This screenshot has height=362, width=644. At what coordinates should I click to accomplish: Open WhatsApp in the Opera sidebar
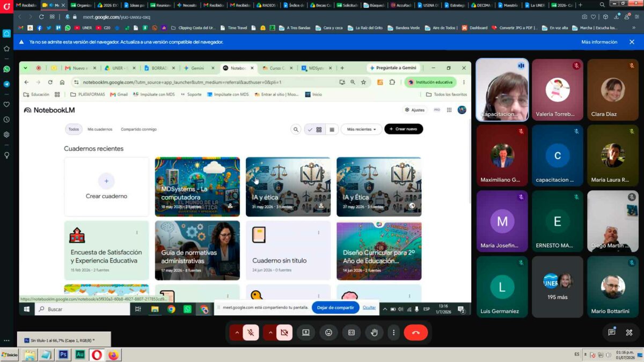6,69
